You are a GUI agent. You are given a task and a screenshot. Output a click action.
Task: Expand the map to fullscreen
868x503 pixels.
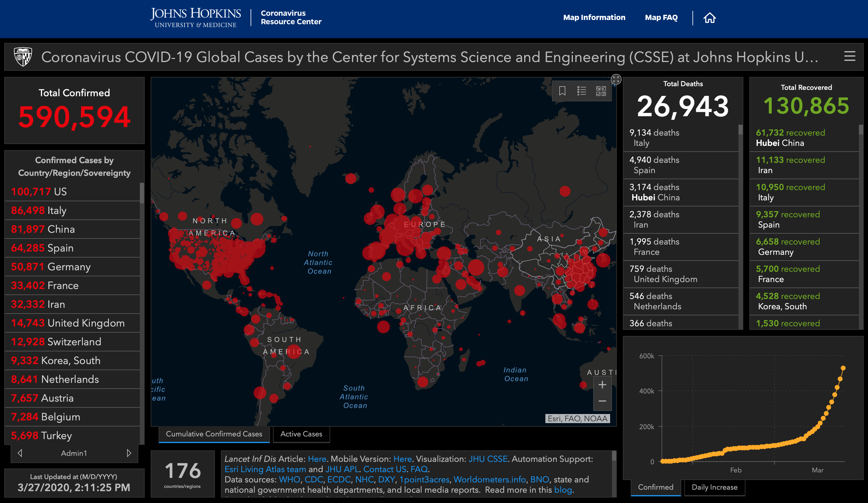616,80
